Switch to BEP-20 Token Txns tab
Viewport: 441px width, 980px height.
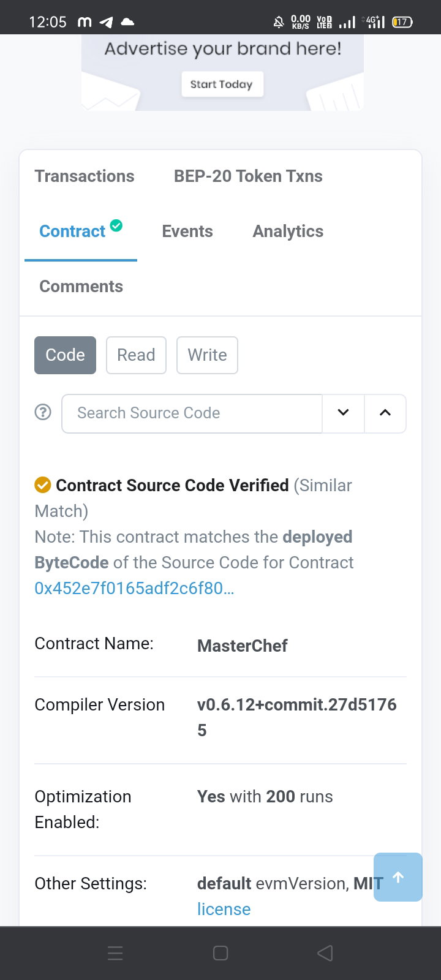click(248, 176)
